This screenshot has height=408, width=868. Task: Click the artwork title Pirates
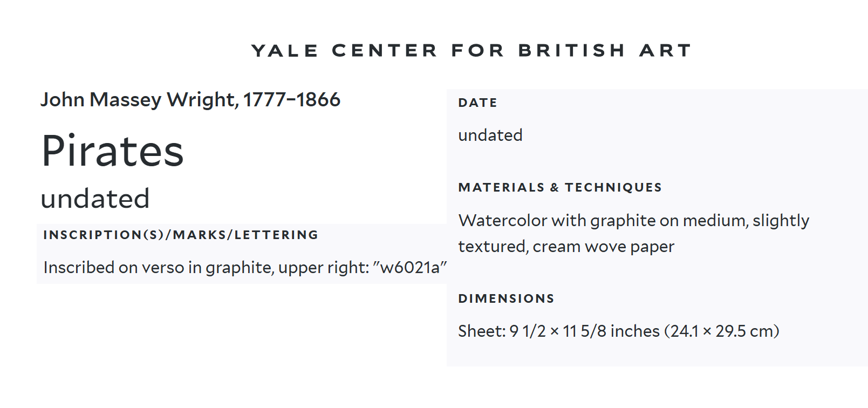[113, 152]
